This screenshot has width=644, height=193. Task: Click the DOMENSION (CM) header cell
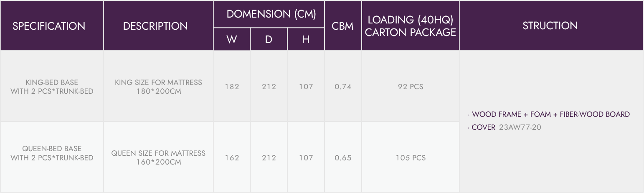pos(269,14)
